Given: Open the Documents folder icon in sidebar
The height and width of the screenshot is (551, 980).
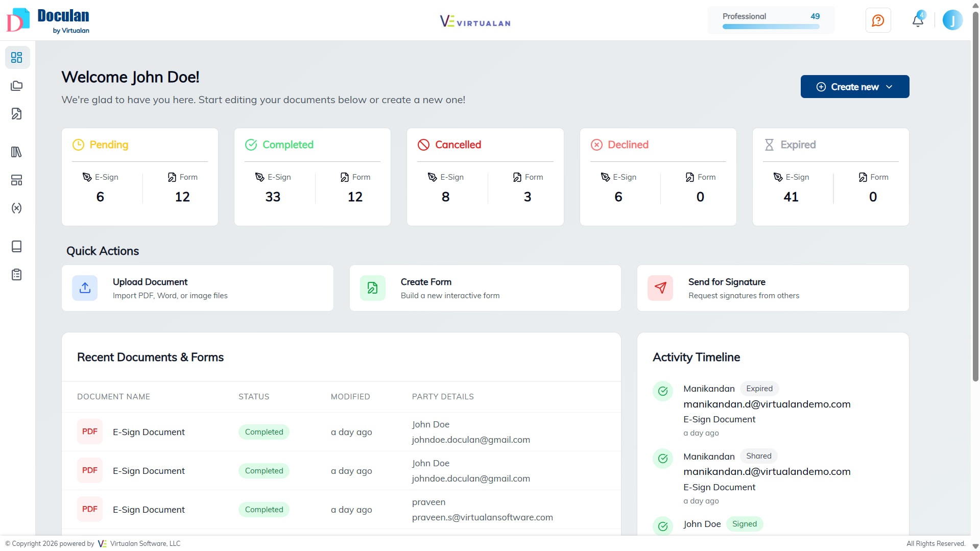Looking at the screenshot, I should coord(17,86).
